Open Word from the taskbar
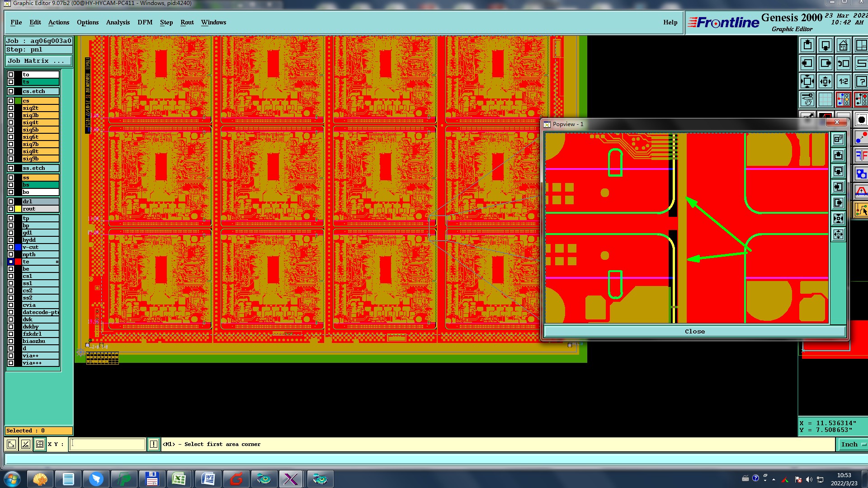 [x=208, y=479]
